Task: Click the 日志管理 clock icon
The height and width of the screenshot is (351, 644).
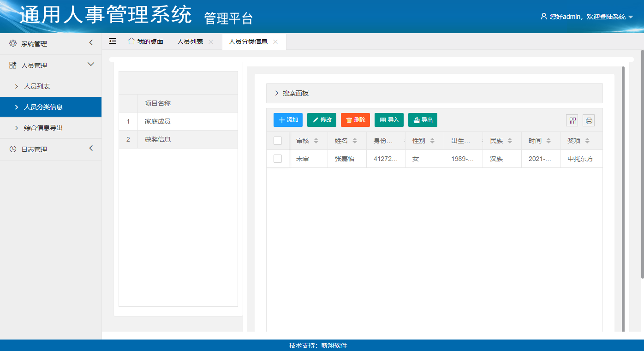Action: click(13, 149)
